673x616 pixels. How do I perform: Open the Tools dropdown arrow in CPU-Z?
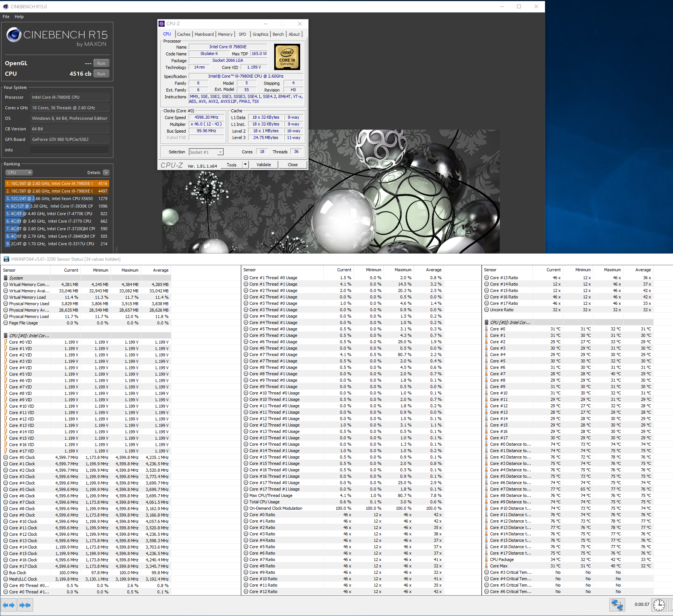click(x=245, y=165)
